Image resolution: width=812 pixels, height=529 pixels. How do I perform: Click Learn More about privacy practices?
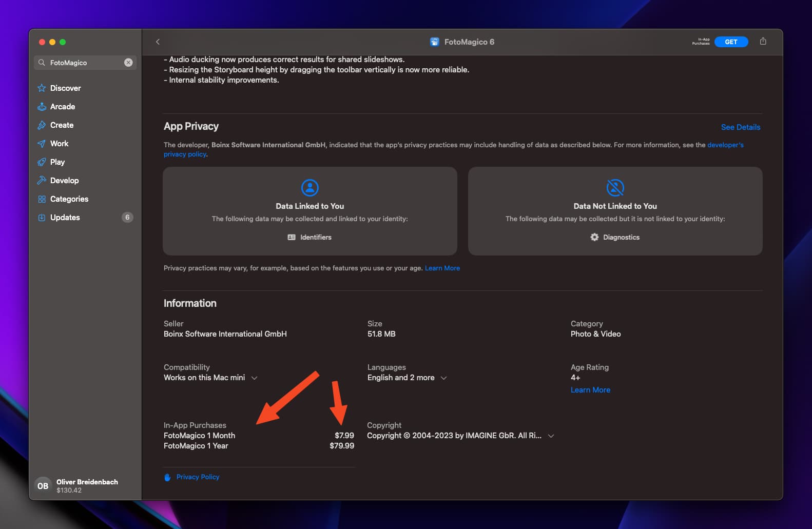(x=442, y=268)
